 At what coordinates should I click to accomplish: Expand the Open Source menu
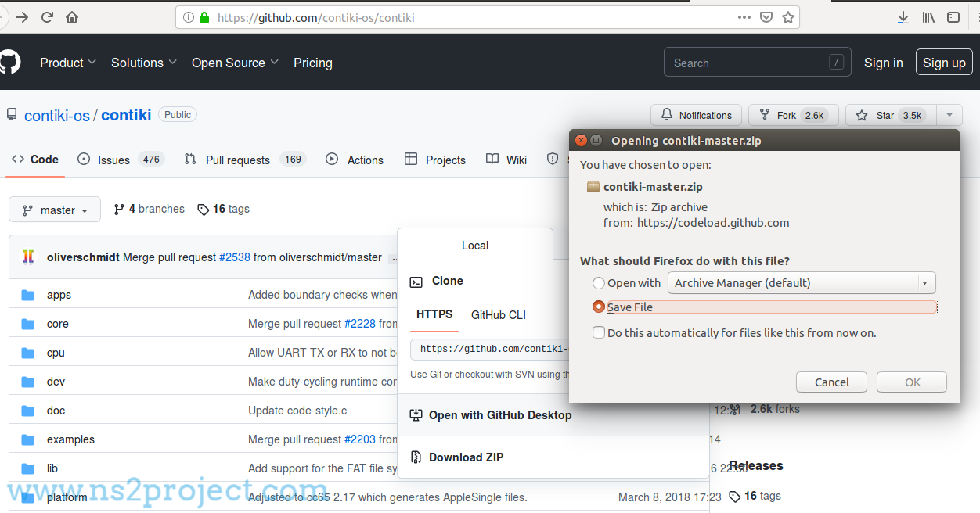(236, 63)
